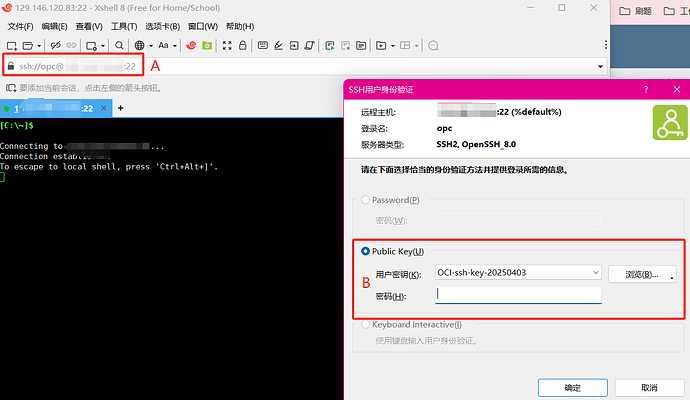Viewport: 690px width, 400px height.
Task: Click the green Xmanager icon
Action: [206, 45]
